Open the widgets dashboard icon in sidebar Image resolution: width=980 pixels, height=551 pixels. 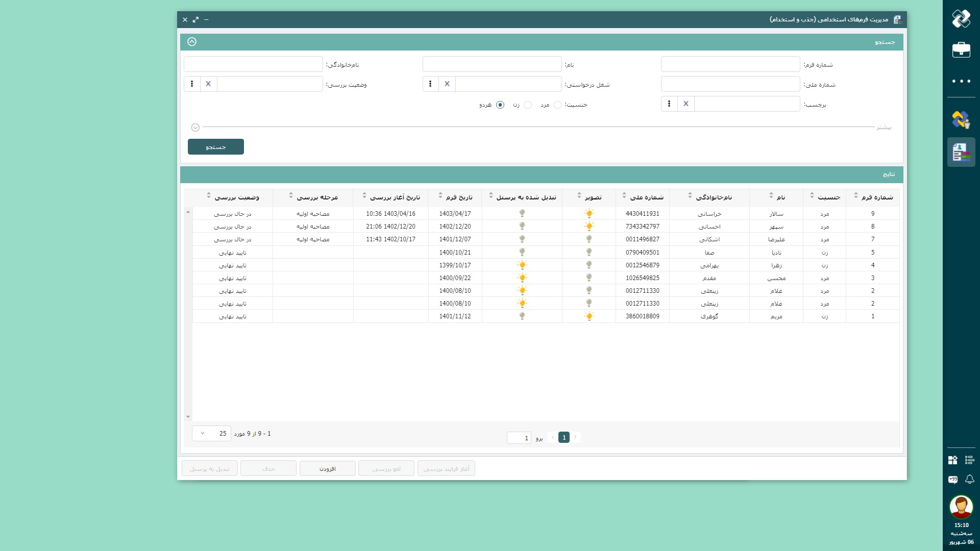coord(953,460)
